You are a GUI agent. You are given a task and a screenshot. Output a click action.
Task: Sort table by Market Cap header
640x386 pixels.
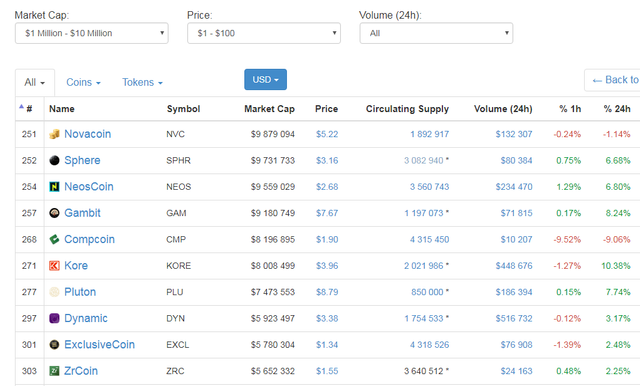click(269, 109)
